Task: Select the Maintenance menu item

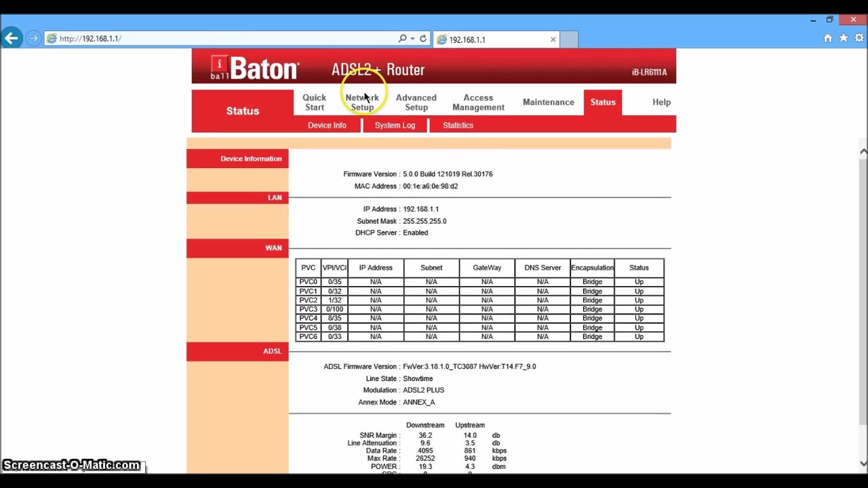Action: 548,102
